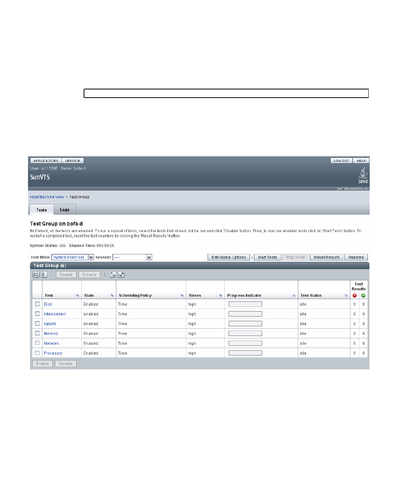Open the Processor test link
This screenshot has width=420, height=504.
pyautogui.click(x=53, y=353)
